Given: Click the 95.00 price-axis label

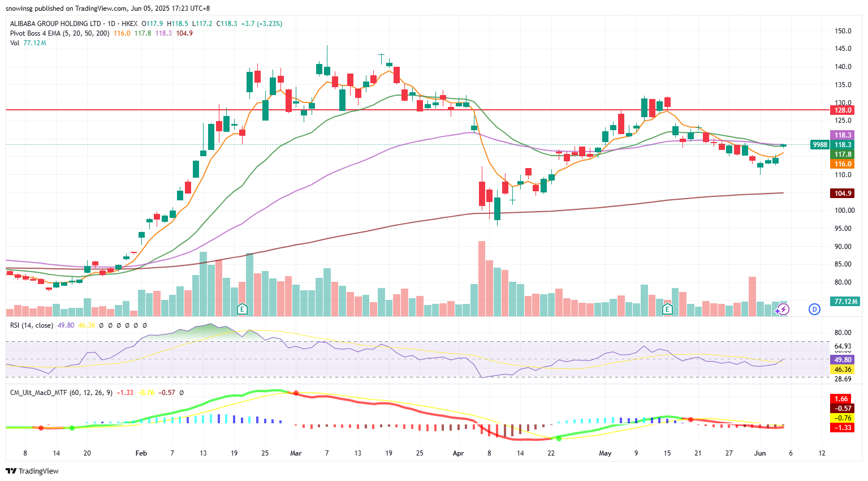Looking at the screenshot, I should tap(843, 229).
